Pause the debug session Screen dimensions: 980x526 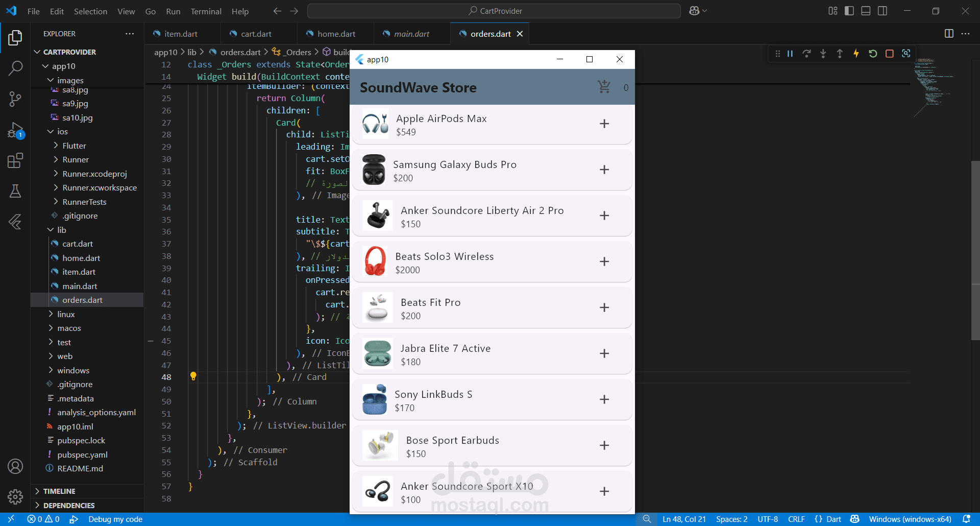coord(790,54)
